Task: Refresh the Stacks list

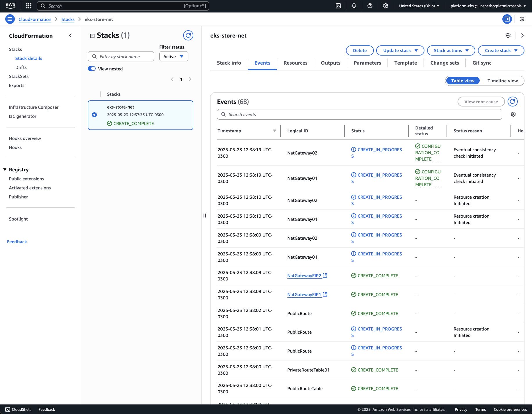Action: pyautogui.click(x=188, y=35)
